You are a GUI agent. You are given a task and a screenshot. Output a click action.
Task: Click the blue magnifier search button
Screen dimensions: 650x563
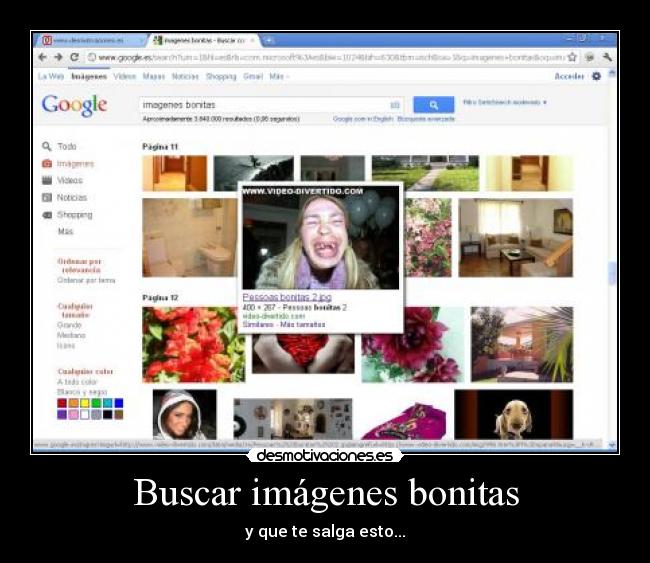pyautogui.click(x=434, y=105)
